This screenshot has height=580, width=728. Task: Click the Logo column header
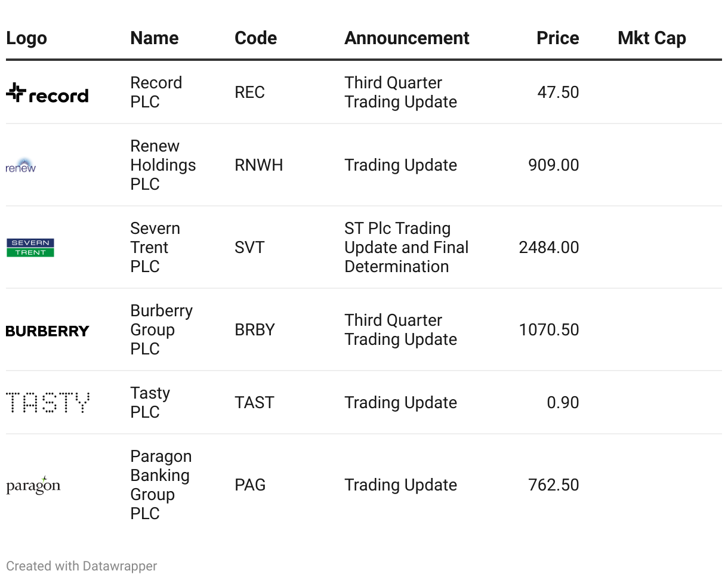click(26, 38)
